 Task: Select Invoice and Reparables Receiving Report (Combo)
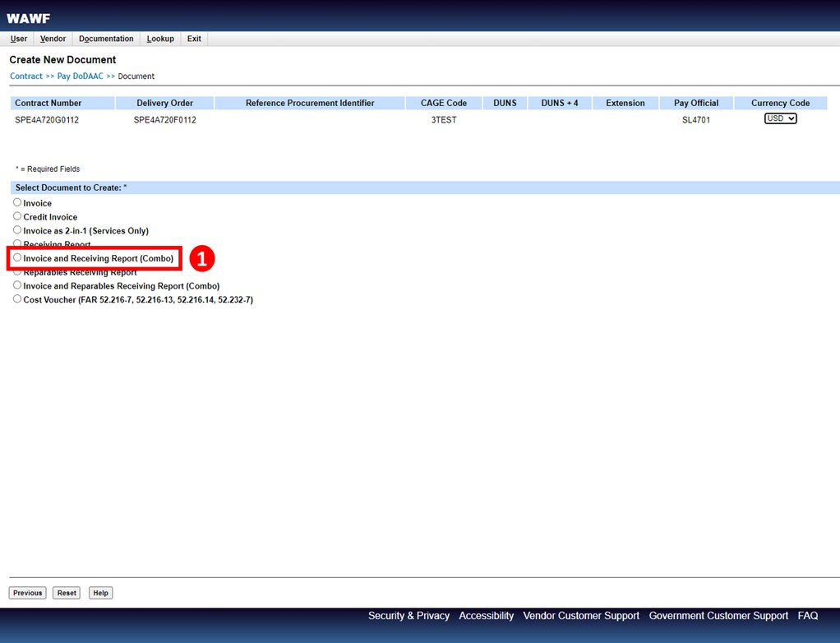pyautogui.click(x=17, y=286)
